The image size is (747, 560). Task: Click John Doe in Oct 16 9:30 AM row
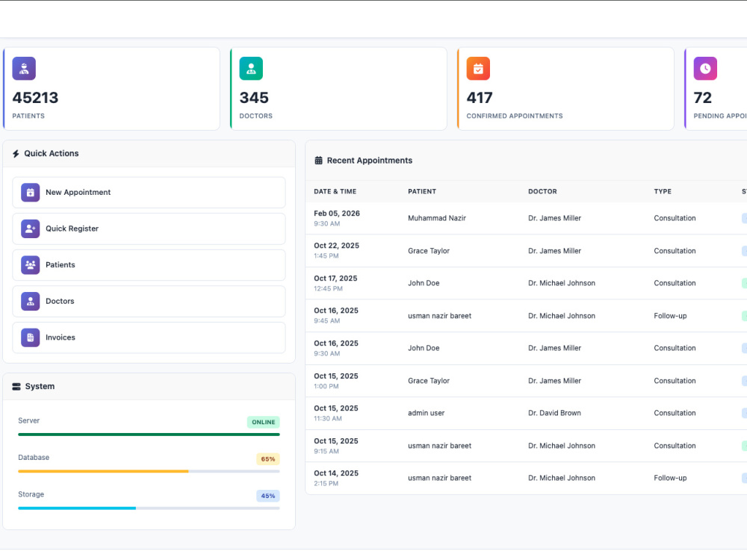click(424, 348)
